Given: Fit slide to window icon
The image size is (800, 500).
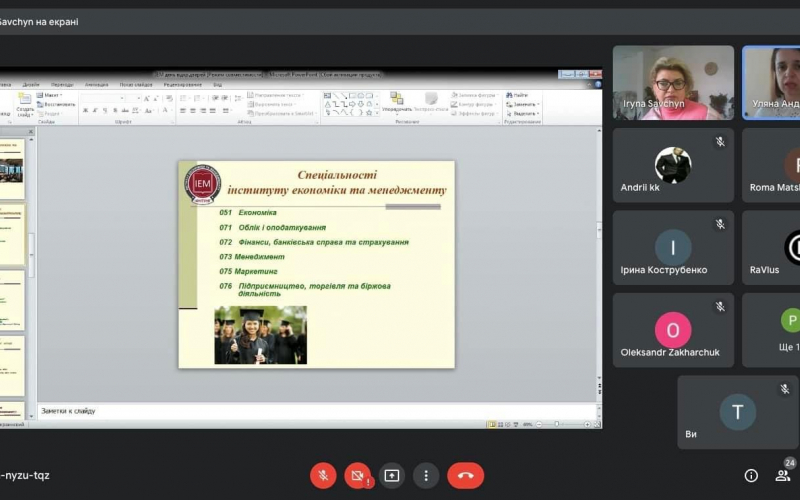Looking at the screenshot, I should coord(597,424).
